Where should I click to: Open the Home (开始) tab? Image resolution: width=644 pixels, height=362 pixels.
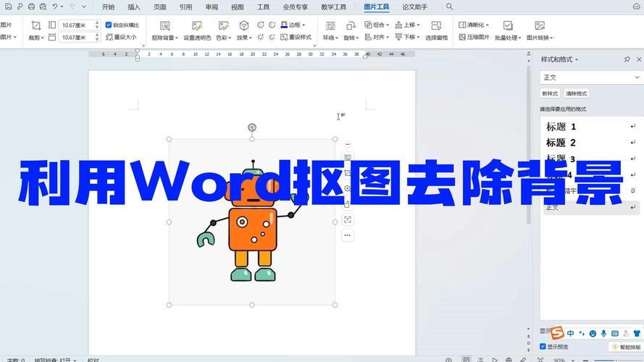click(108, 7)
